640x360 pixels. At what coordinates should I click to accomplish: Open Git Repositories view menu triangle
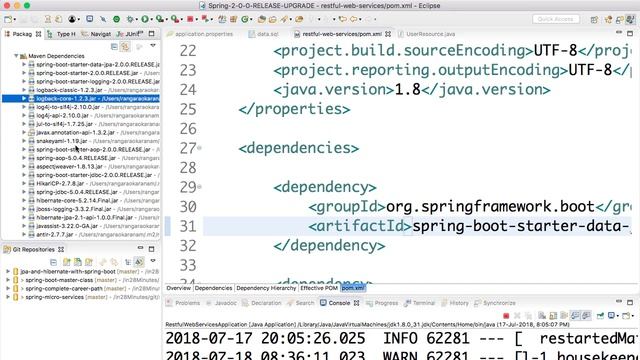tap(153, 261)
